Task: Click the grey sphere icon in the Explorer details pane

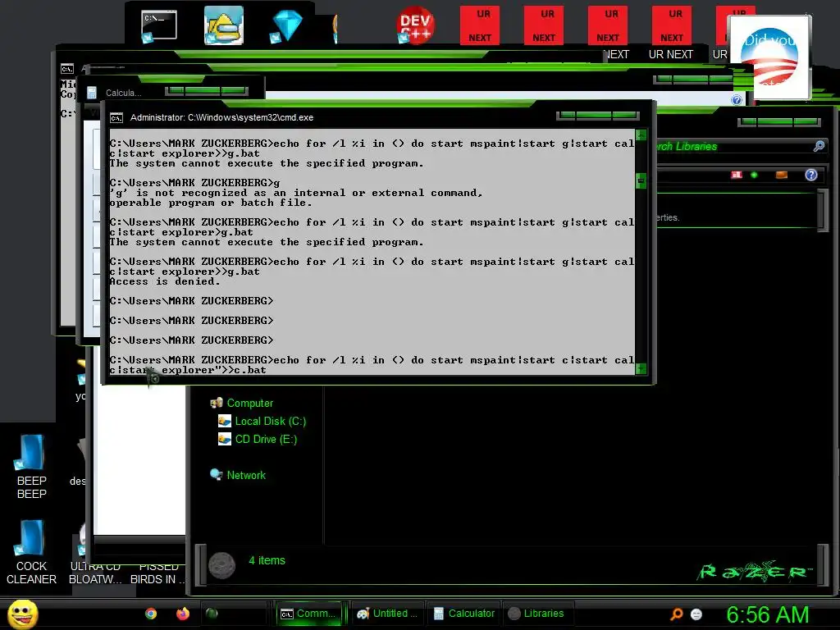Action: [221, 565]
